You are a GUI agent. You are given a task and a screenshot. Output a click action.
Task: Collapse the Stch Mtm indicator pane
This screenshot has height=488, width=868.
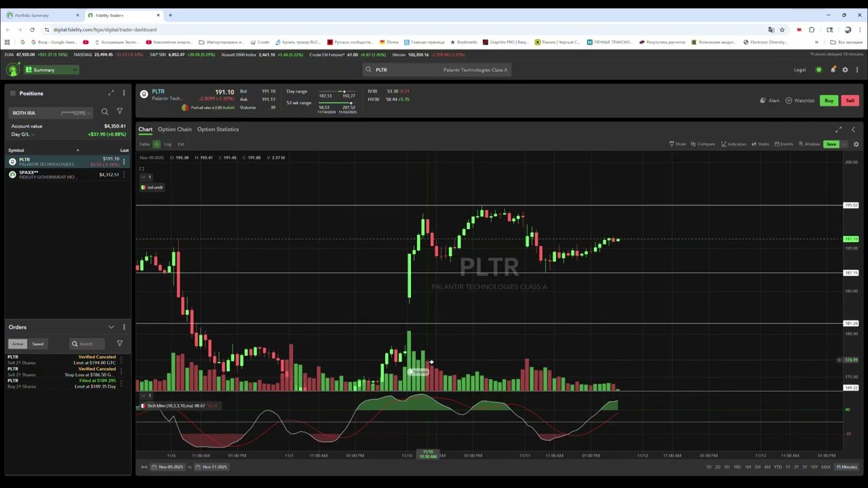click(142, 396)
